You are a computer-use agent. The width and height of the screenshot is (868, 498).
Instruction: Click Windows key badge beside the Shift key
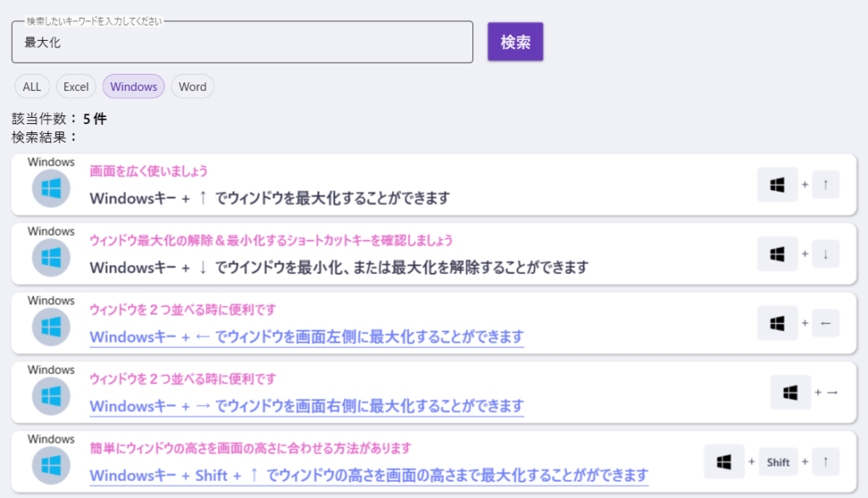click(724, 462)
